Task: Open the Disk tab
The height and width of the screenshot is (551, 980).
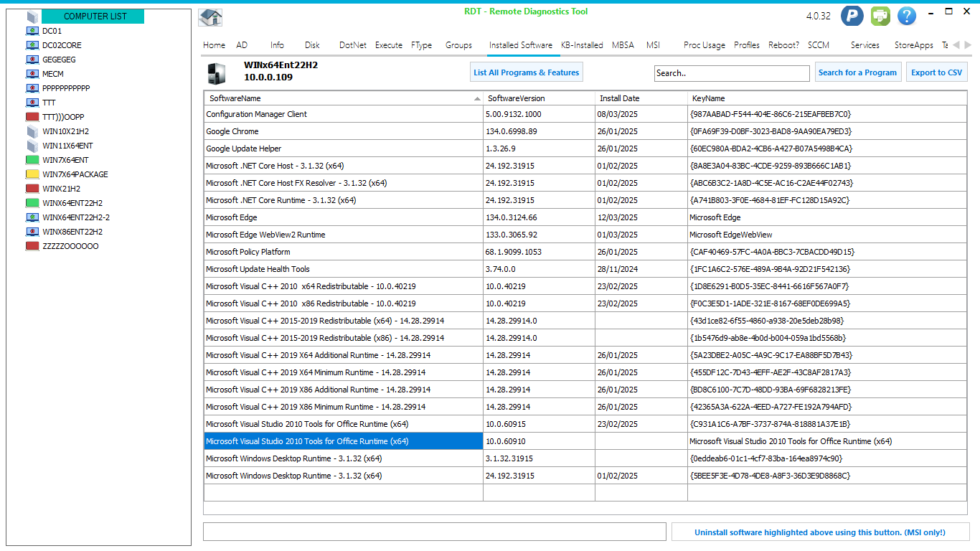Action: click(x=312, y=44)
